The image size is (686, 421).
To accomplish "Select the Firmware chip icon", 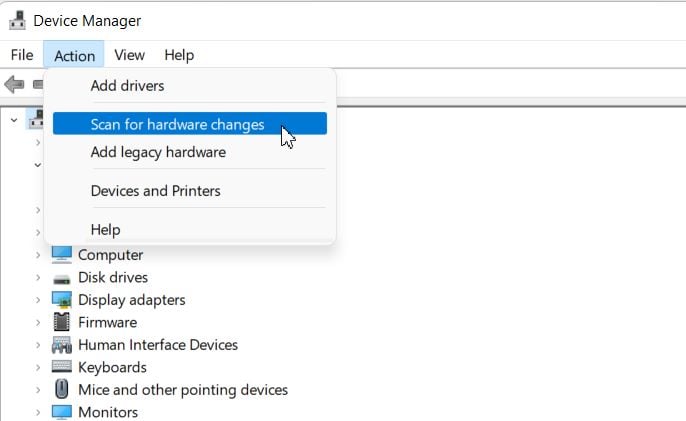I will pos(62,322).
